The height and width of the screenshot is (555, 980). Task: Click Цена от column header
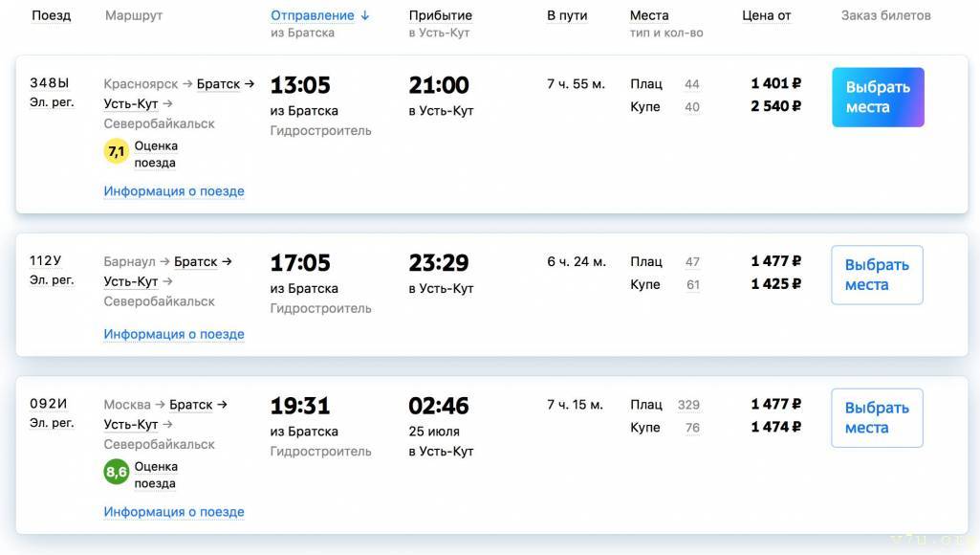[766, 16]
